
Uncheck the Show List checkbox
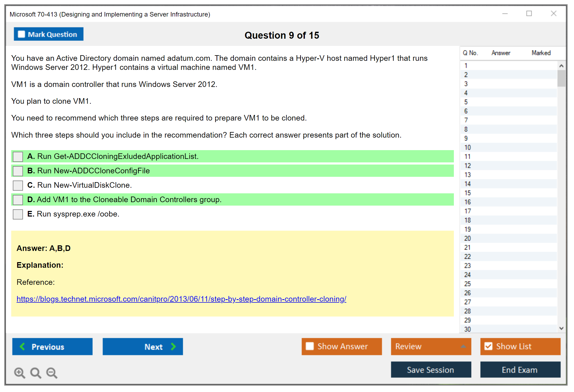pos(489,346)
